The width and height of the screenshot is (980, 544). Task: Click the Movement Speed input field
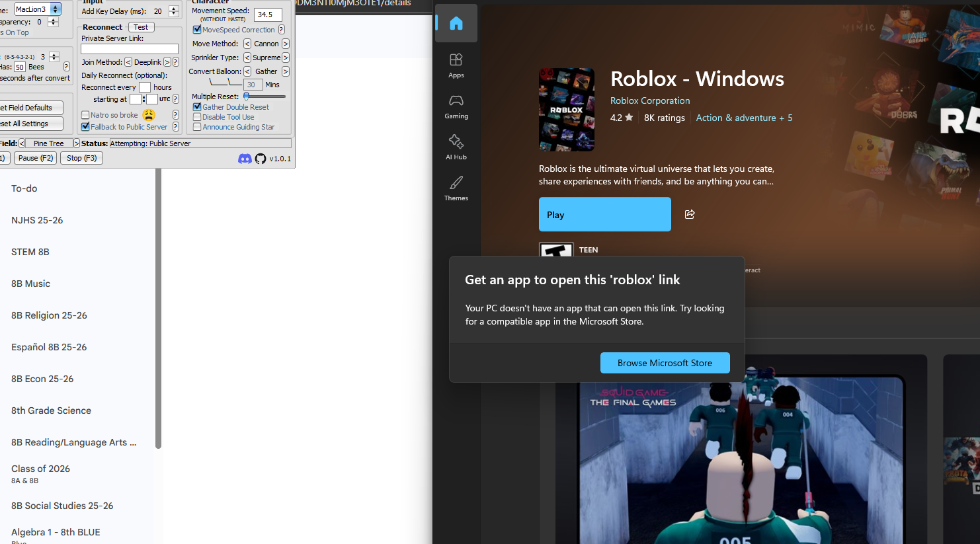(x=268, y=15)
